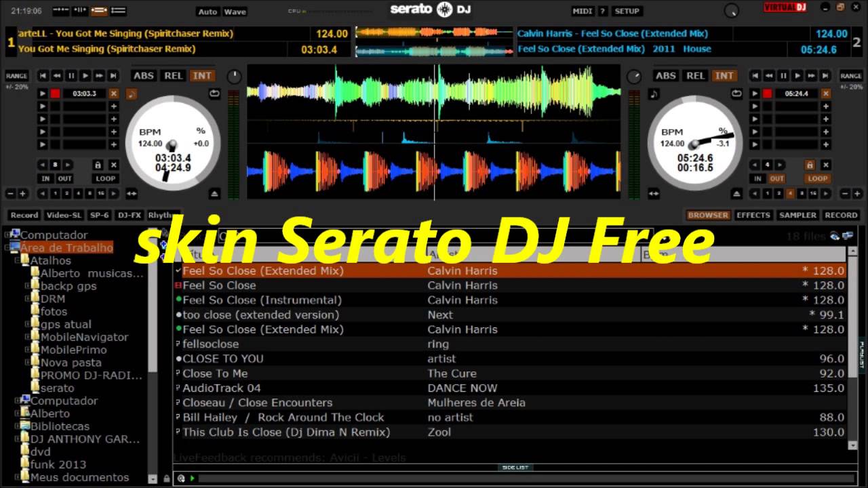868x488 pixels.
Task: Select ABS mode on deck 1
Action: point(143,76)
